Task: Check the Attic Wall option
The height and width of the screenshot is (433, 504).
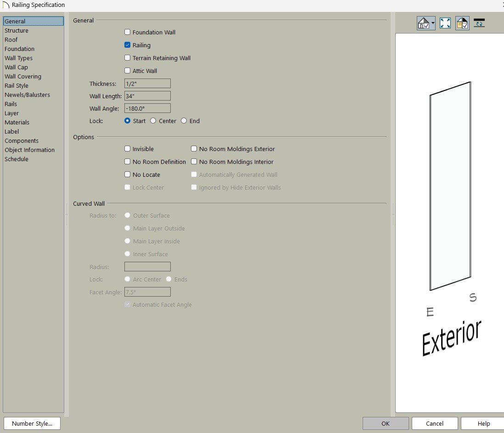Action: coord(127,71)
